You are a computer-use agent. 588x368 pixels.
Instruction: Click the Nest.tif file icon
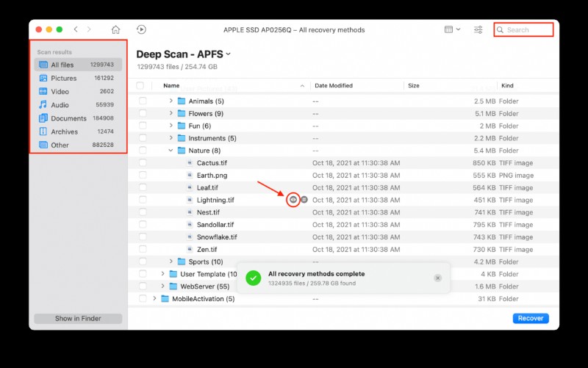(190, 212)
